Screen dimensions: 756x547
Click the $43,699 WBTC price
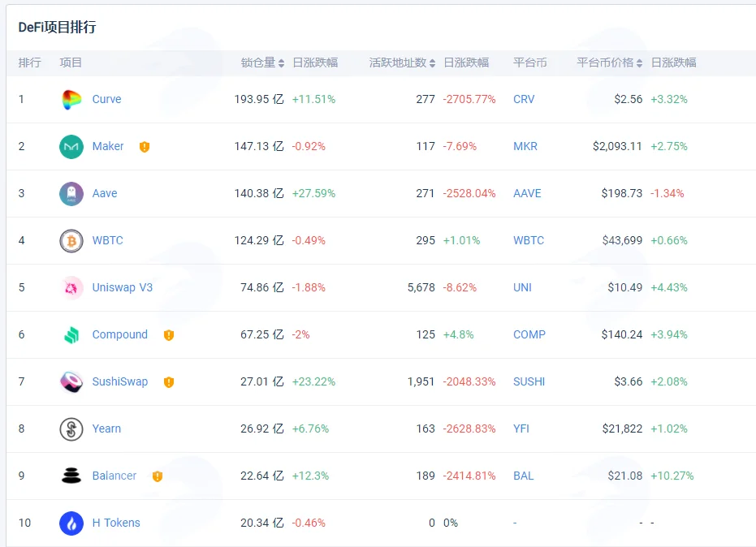coord(622,240)
